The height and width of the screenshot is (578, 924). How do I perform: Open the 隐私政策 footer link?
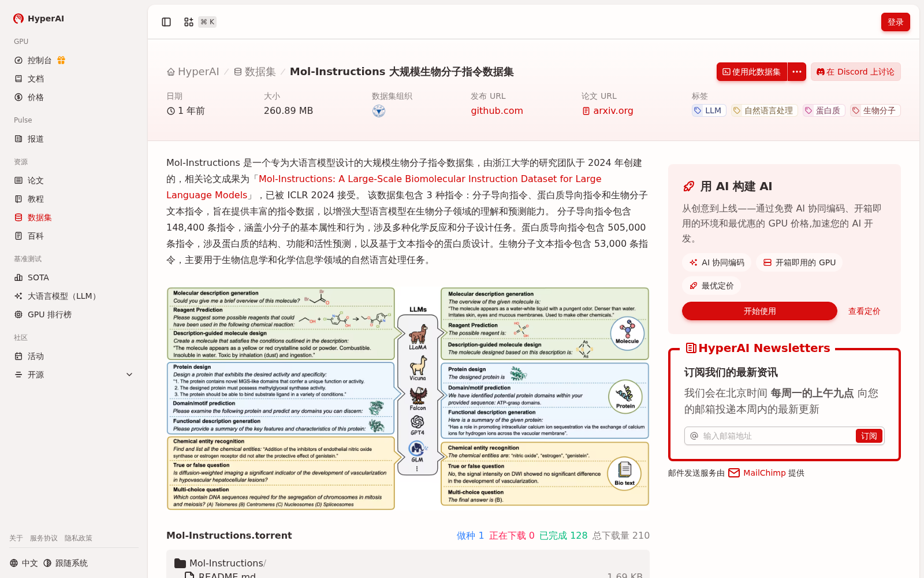tap(79, 538)
